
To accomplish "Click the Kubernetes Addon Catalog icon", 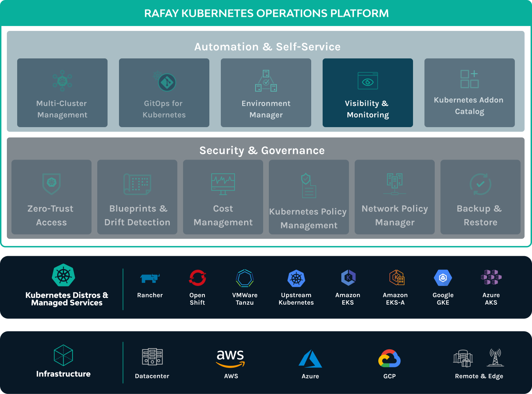I will 469,79.
